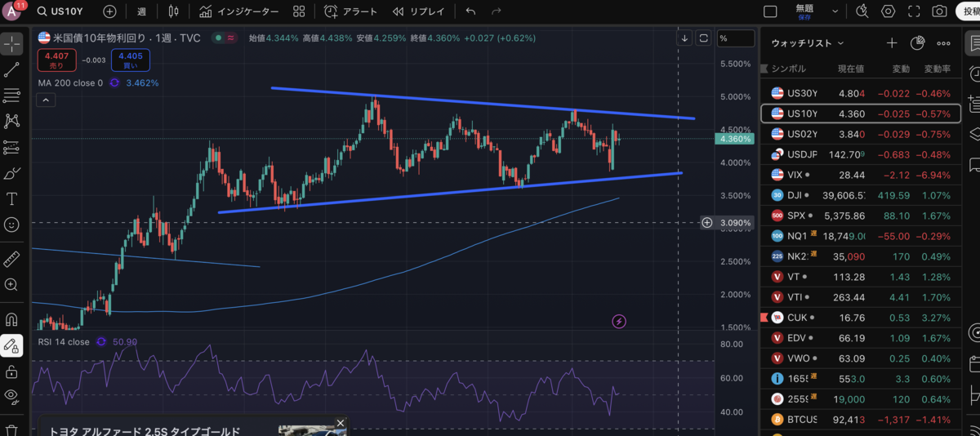Click the scroll-down arrow above the price axis
Viewport: 980px width, 436px height.
(x=684, y=38)
